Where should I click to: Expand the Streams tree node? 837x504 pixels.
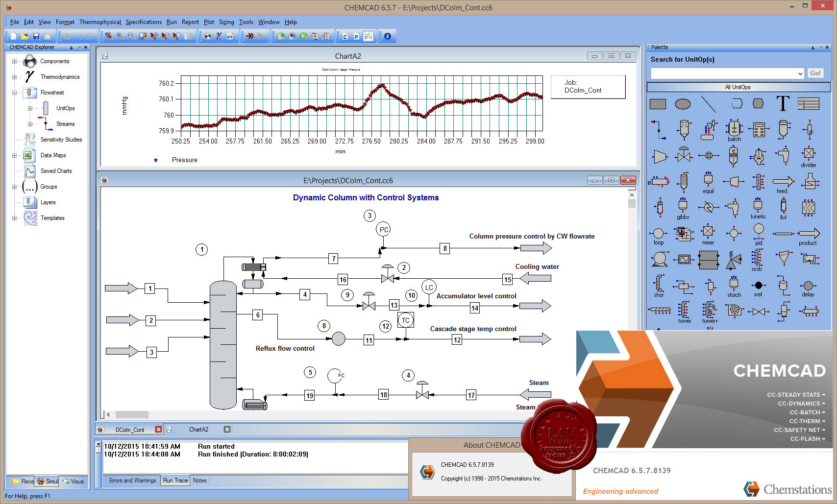30,124
